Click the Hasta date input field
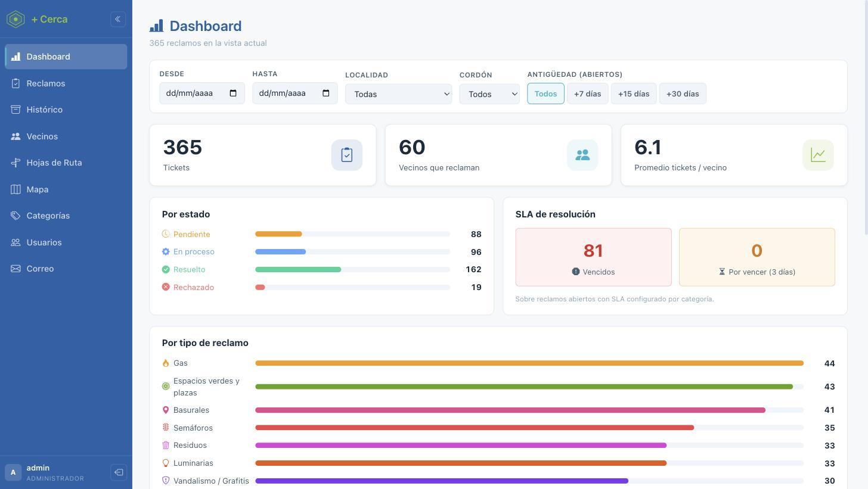Screen dimensions: 868x489 [295, 93]
